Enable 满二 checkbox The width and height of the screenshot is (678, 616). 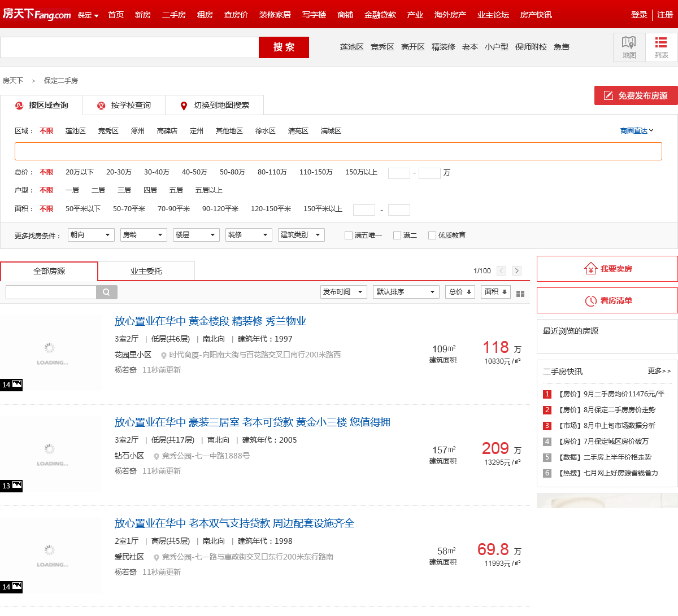pyautogui.click(x=397, y=235)
